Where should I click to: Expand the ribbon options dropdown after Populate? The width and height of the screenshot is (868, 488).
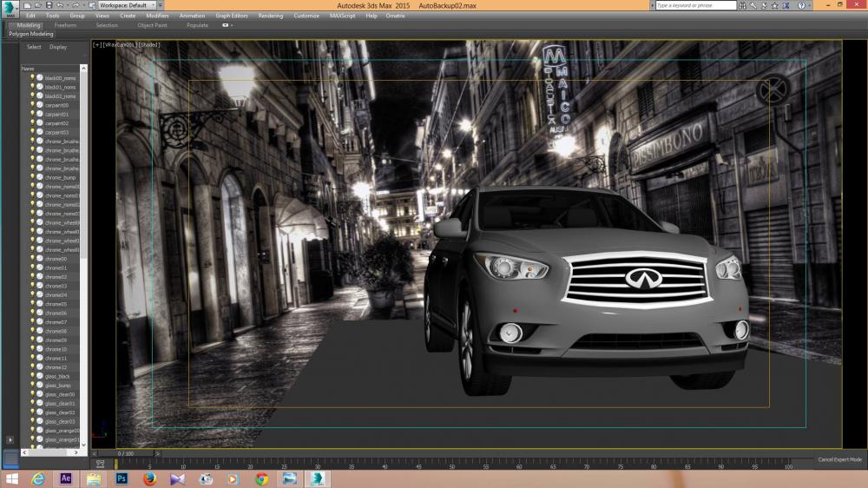click(x=227, y=25)
